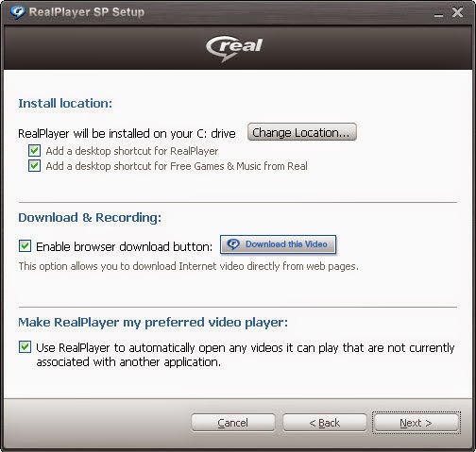Click the Real logo in header banner
This screenshot has width=476, height=452.
(234, 48)
